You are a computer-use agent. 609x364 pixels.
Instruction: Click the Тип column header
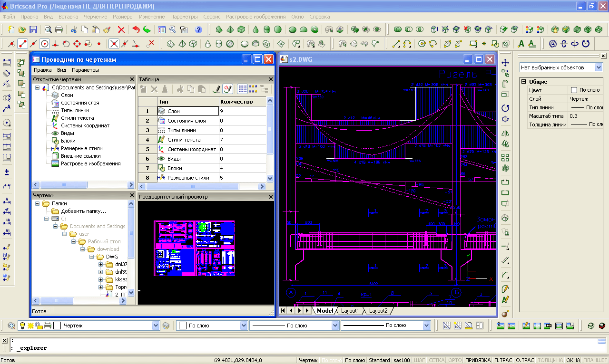(188, 102)
